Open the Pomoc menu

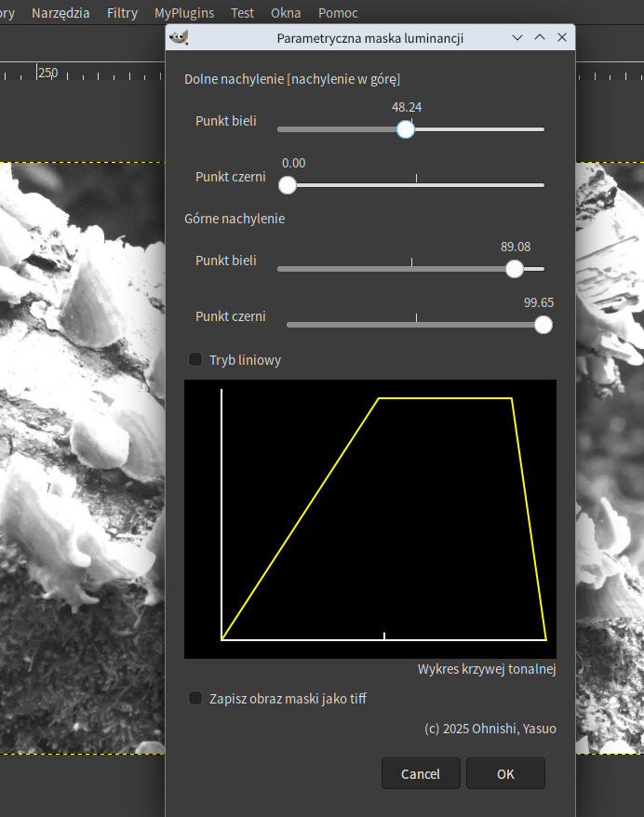(338, 13)
